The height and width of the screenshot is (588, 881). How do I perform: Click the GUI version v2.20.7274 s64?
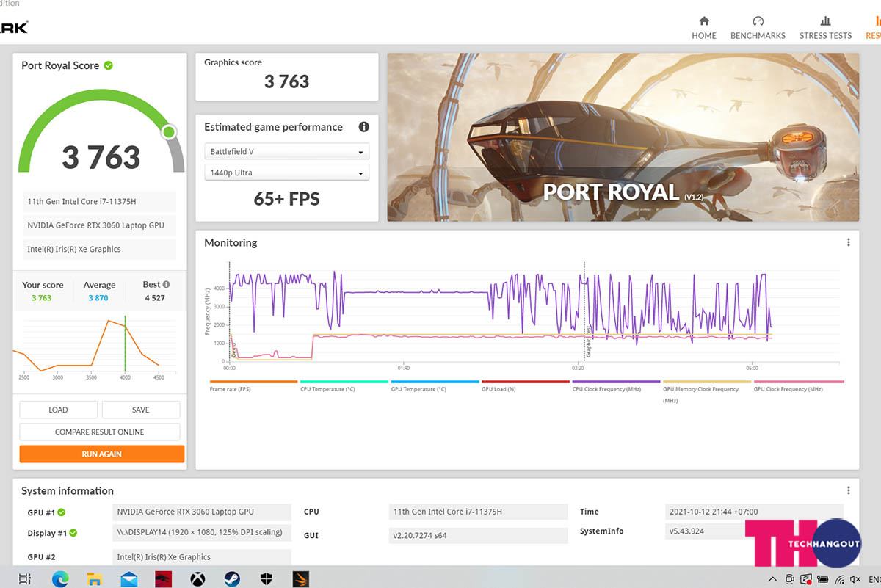pos(478,535)
